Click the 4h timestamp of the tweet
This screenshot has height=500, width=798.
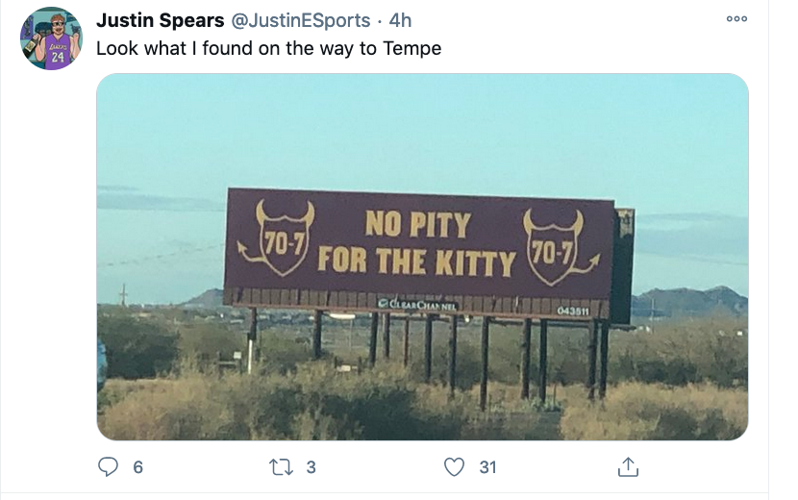pyautogui.click(x=400, y=20)
